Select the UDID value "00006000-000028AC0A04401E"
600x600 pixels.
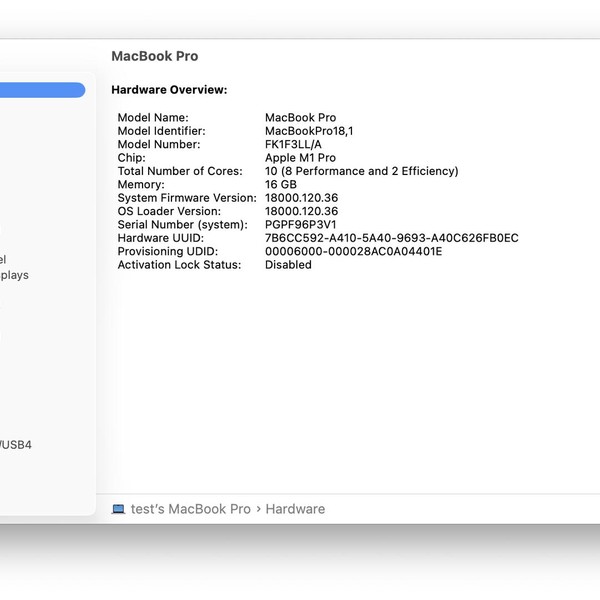(x=353, y=251)
